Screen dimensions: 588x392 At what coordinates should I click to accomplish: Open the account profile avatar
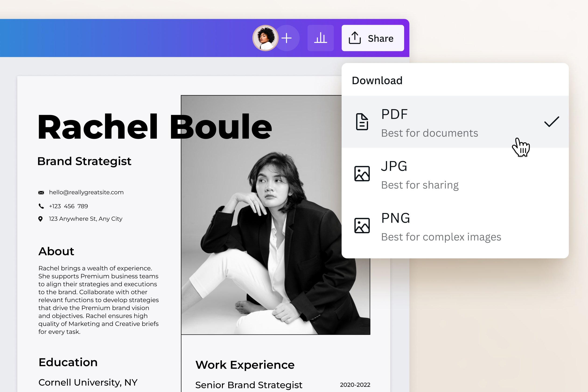point(266,38)
